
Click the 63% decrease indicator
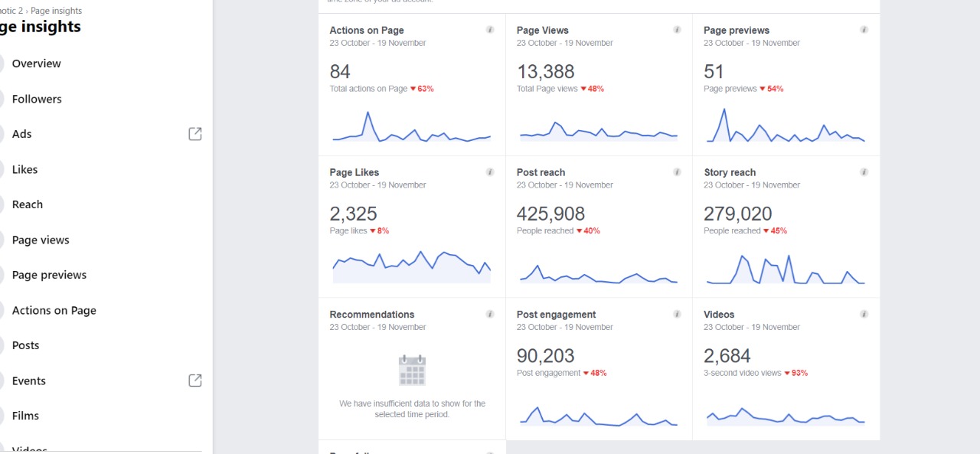[422, 89]
